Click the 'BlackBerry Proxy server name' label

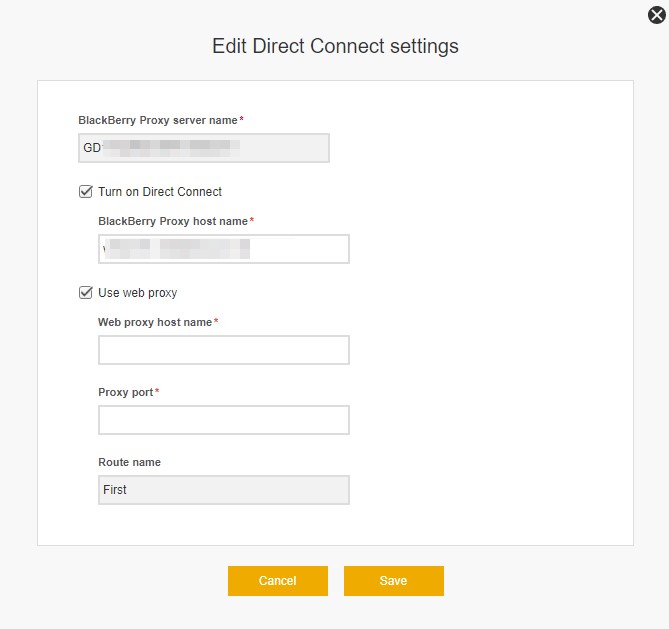pos(157,120)
